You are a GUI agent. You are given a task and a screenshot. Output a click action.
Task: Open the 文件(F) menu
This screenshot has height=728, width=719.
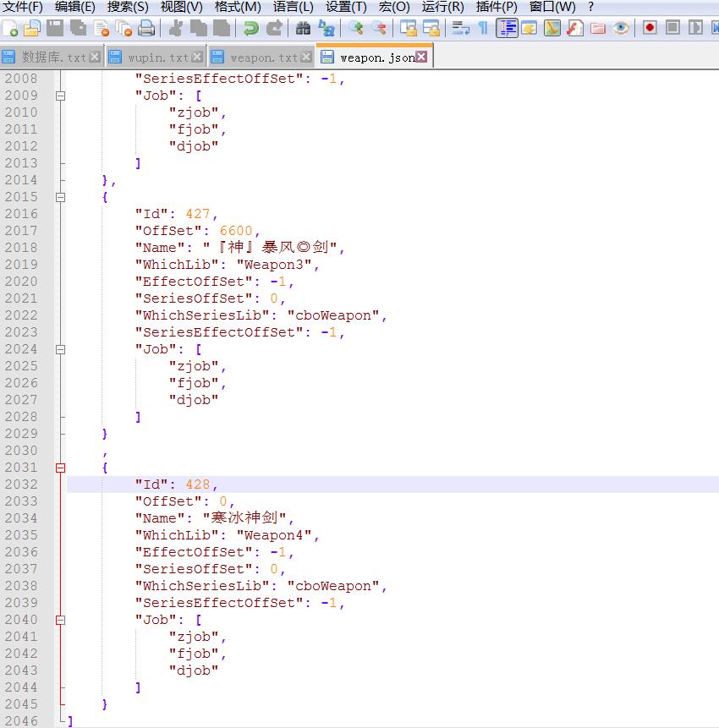coord(22,7)
